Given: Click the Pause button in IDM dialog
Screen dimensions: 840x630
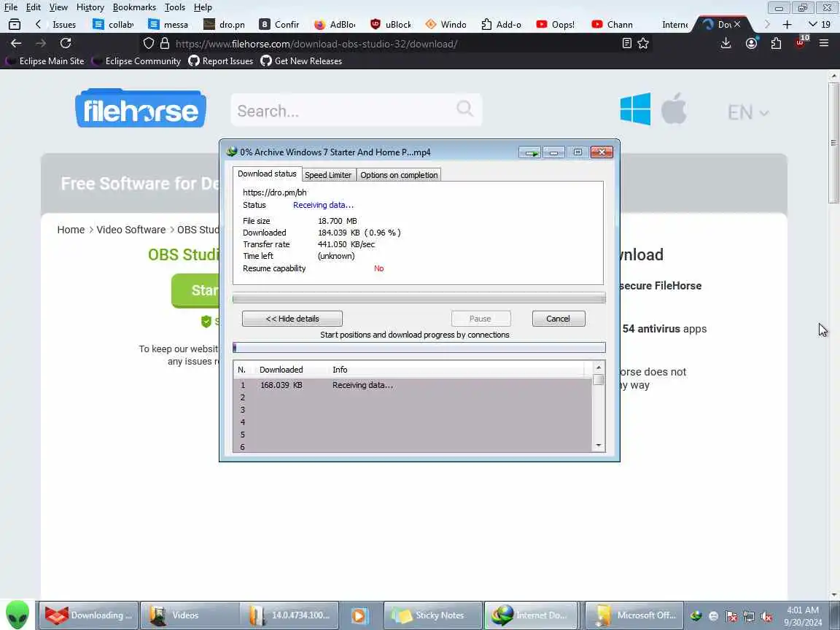Looking at the screenshot, I should pos(480,318).
